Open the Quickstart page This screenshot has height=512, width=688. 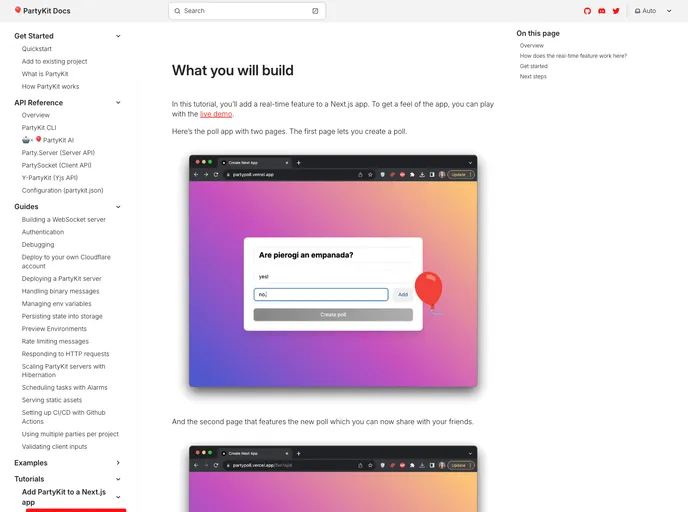point(37,49)
